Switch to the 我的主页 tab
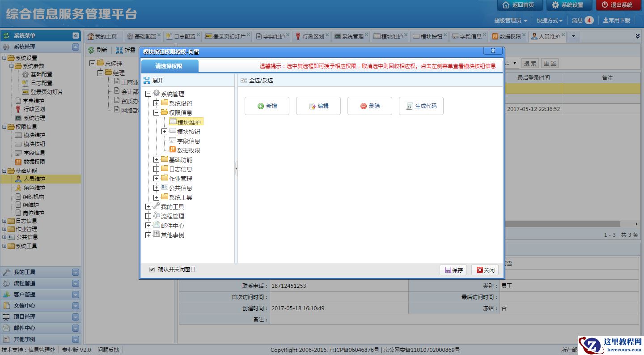 (102, 36)
